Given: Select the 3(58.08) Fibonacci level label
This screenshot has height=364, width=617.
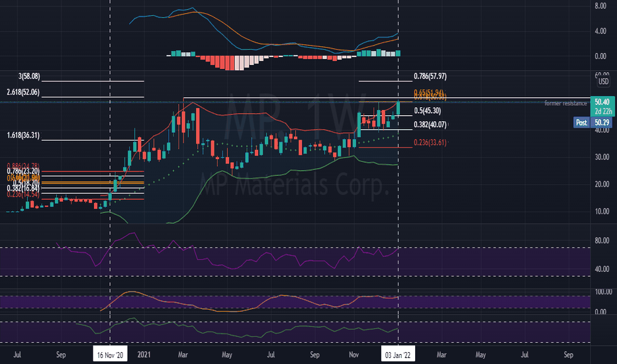Looking at the screenshot, I should pos(28,76).
